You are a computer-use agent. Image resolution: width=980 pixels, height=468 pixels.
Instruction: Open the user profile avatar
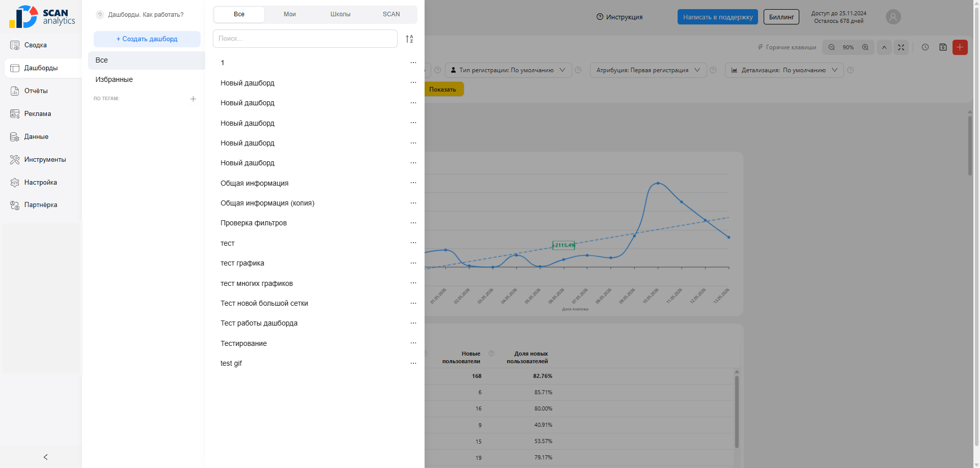pyautogui.click(x=893, y=17)
